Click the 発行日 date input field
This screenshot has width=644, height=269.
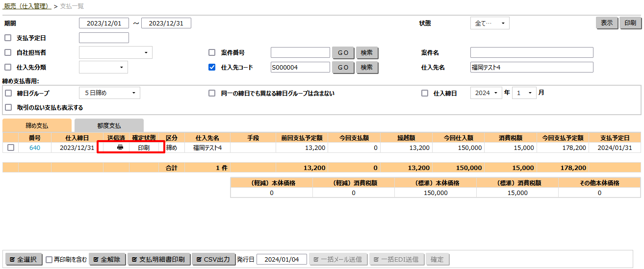(x=282, y=259)
